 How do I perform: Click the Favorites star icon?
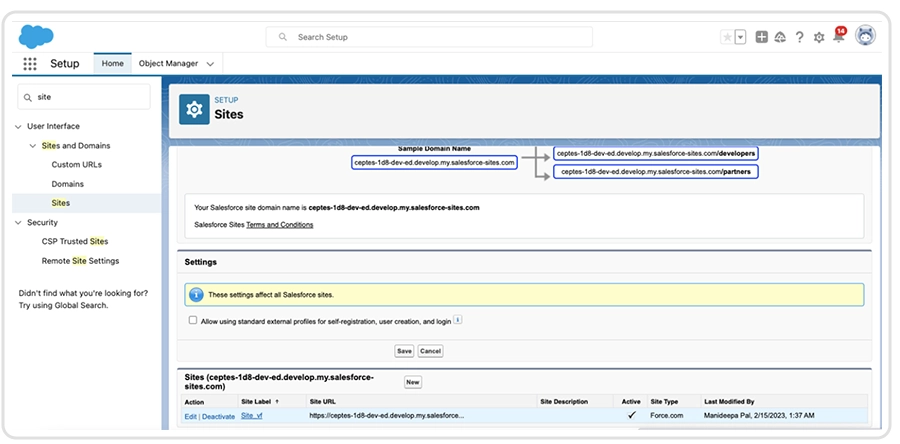(x=727, y=37)
